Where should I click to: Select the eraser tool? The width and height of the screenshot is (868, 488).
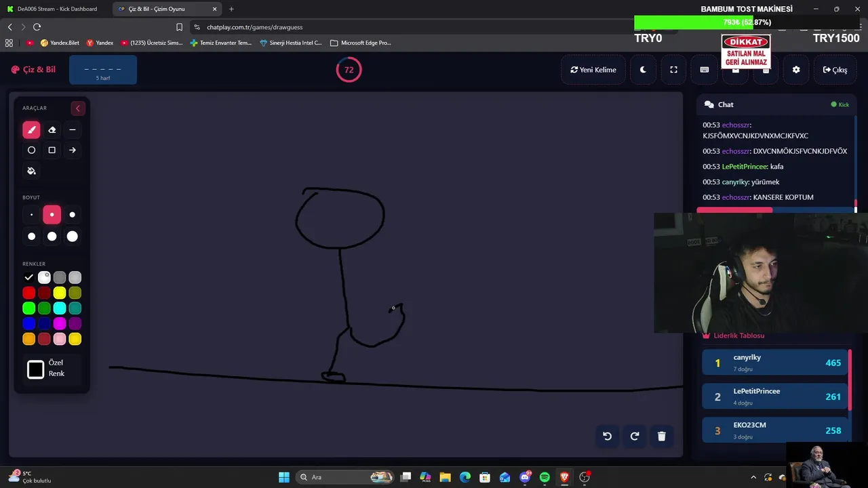52,129
